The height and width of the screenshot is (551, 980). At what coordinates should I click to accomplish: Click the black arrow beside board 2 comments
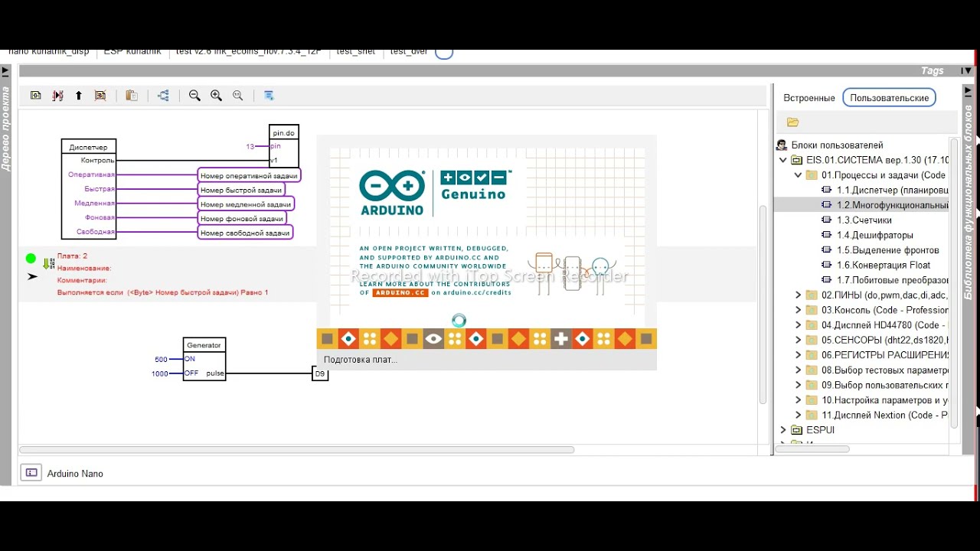pyautogui.click(x=32, y=276)
